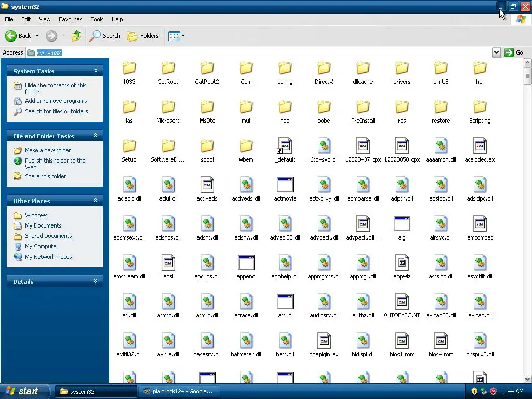Collapse the File and Folder Tasks panel

pos(96,136)
